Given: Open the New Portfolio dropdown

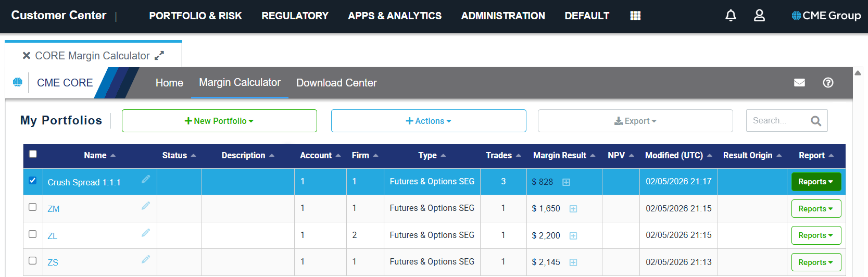Looking at the screenshot, I should pyautogui.click(x=219, y=121).
